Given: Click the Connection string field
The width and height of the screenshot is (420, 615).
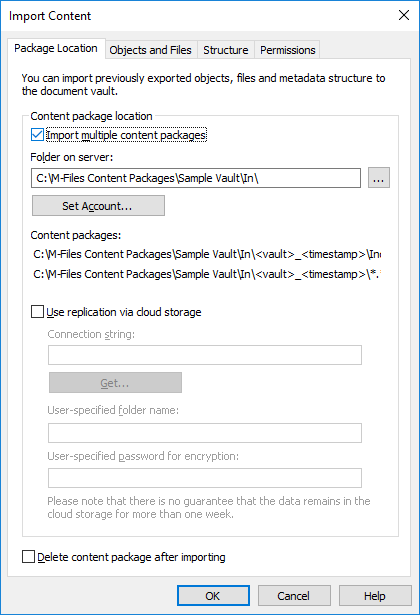Looking at the screenshot, I should pyautogui.click(x=205, y=355).
